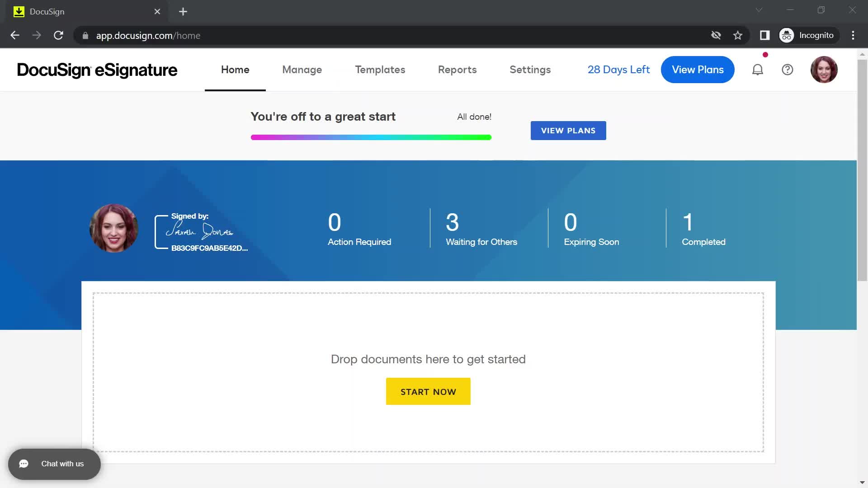Click the View Plans button in header
868x488 pixels.
(698, 70)
